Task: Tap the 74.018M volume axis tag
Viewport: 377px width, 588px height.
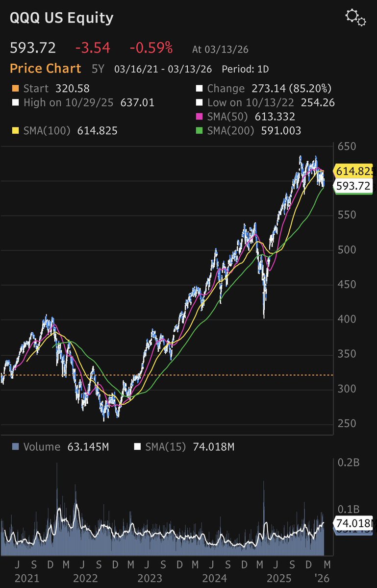Action: click(x=353, y=523)
